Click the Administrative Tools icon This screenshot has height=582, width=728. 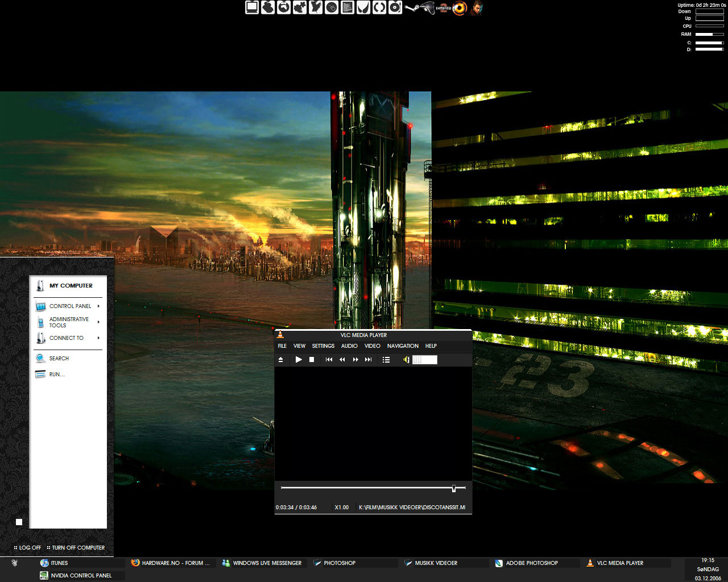pos(40,322)
